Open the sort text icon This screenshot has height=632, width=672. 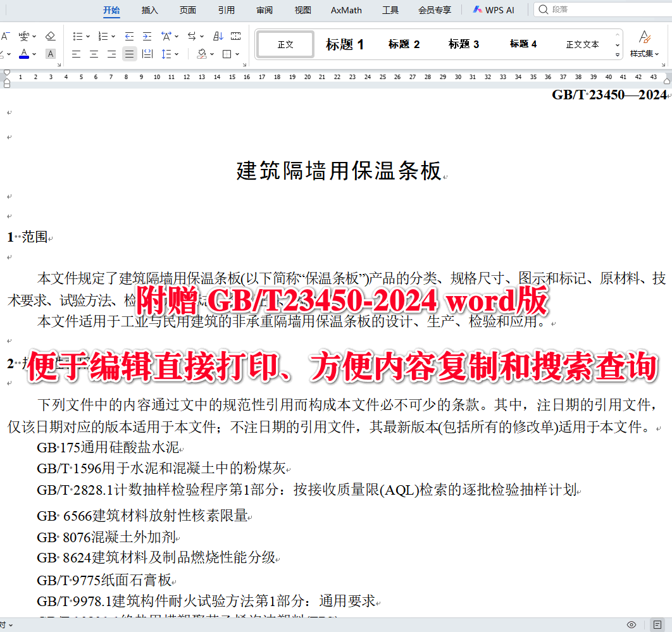pyautogui.click(x=218, y=35)
